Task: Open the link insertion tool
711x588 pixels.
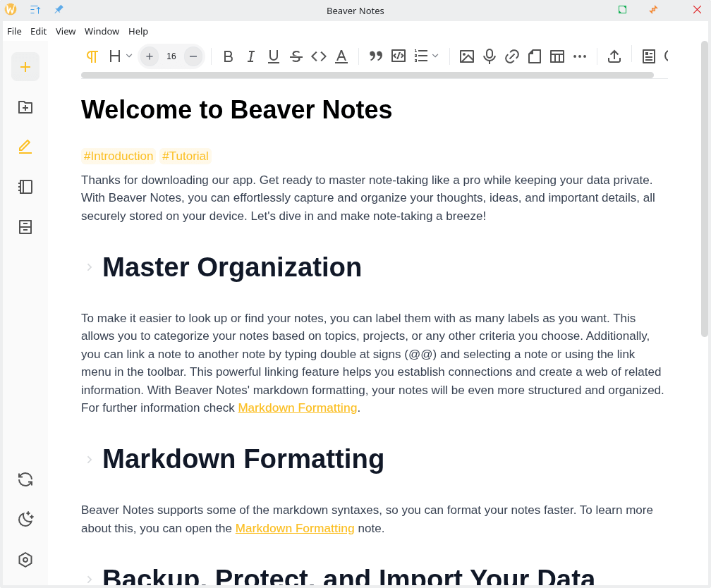Action: (x=512, y=56)
